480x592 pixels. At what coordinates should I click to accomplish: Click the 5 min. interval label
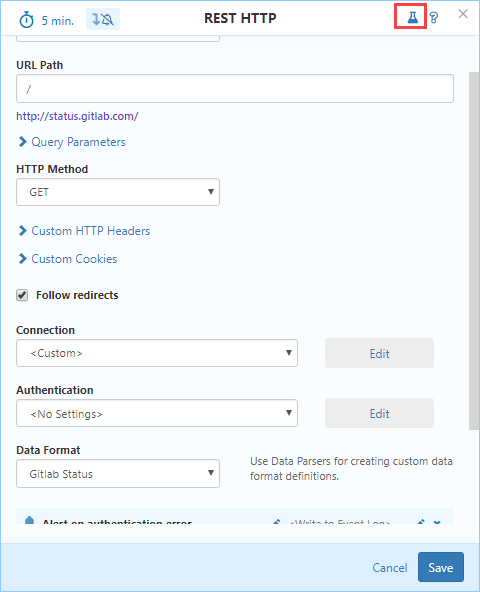pos(57,20)
